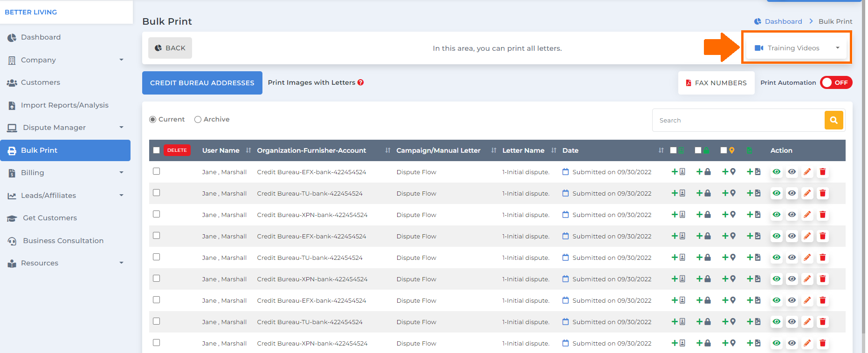Image resolution: width=868 pixels, height=353 pixels.
Task: Sort by Letter Name column
Action: pyautogui.click(x=554, y=150)
